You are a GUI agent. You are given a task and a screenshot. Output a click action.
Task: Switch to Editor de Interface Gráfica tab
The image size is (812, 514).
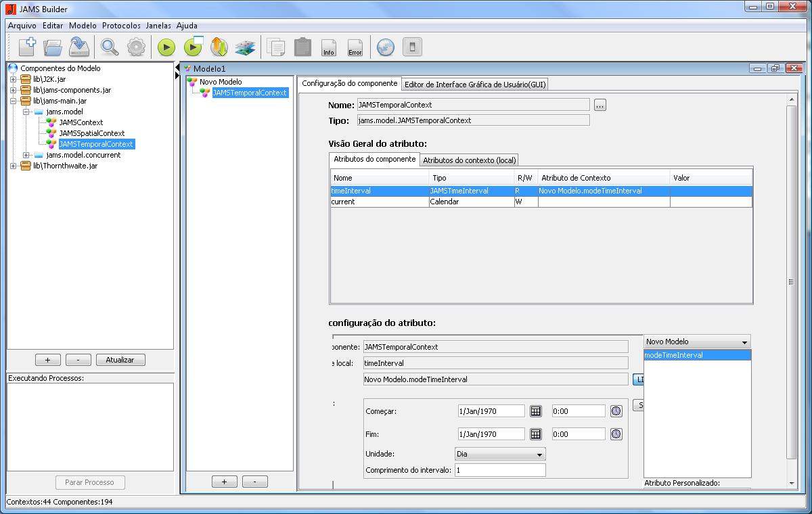click(x=475, y=85)
